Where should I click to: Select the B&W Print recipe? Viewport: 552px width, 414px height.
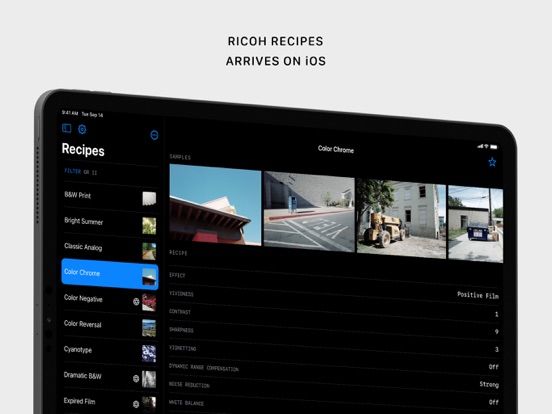110,197
